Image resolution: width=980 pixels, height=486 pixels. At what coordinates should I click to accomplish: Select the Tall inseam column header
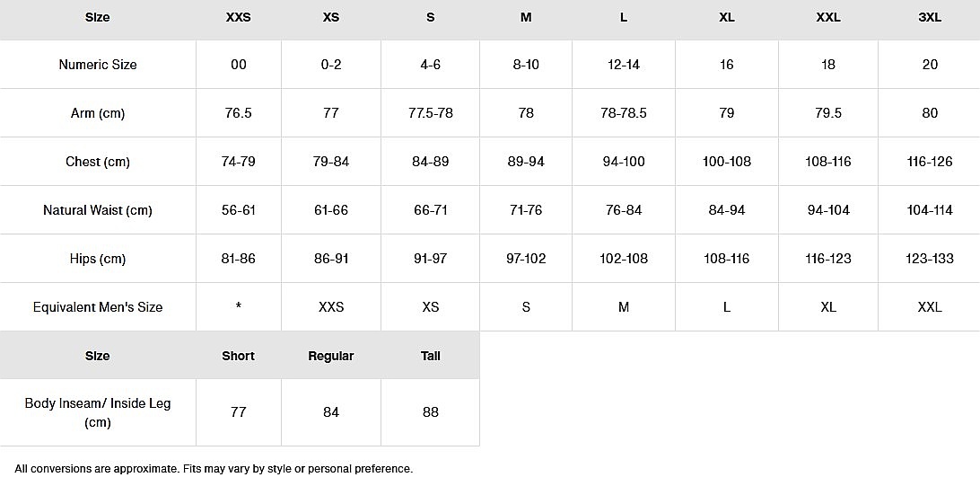click(431, 356)
